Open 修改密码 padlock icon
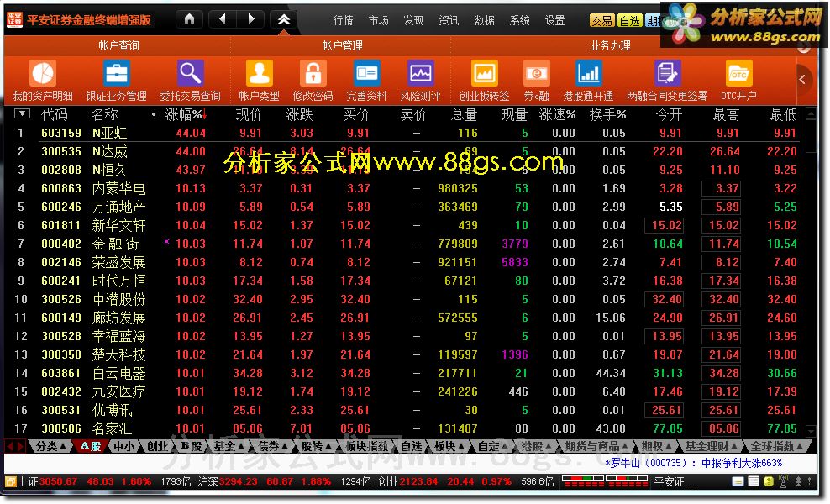 click(313, 74)
